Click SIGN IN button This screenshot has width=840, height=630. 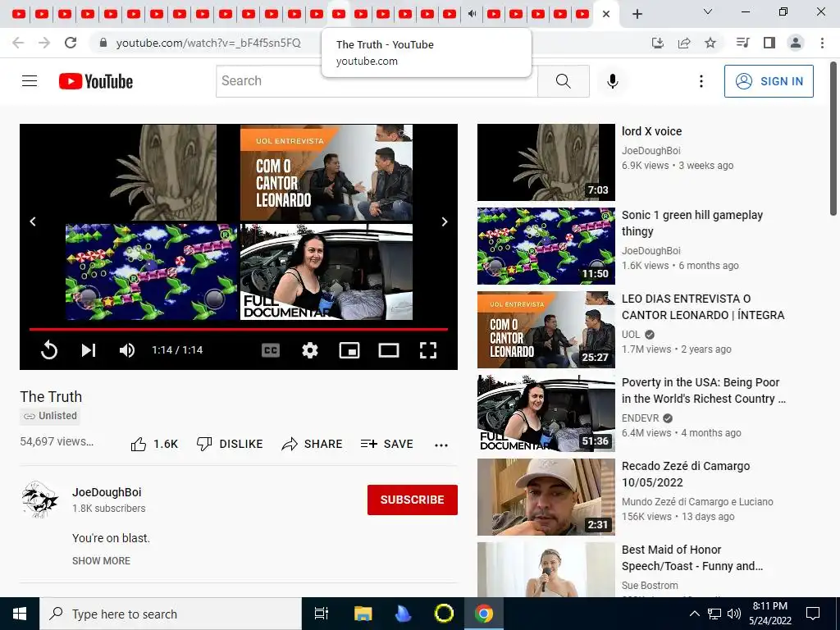[768, 81]
